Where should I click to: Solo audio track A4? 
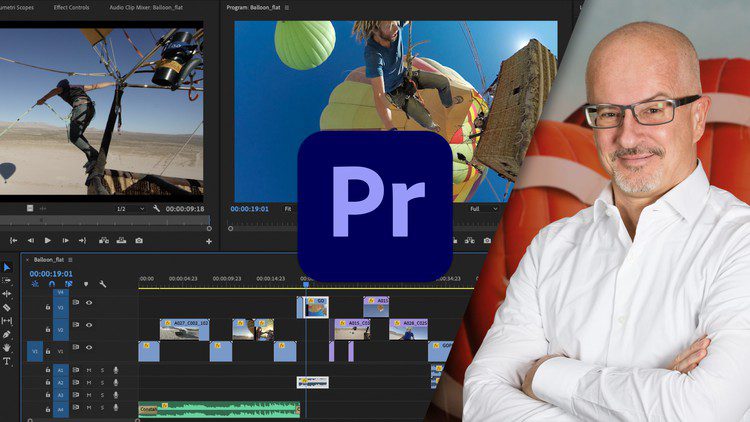pyautogui.click(x=102, y=408)
